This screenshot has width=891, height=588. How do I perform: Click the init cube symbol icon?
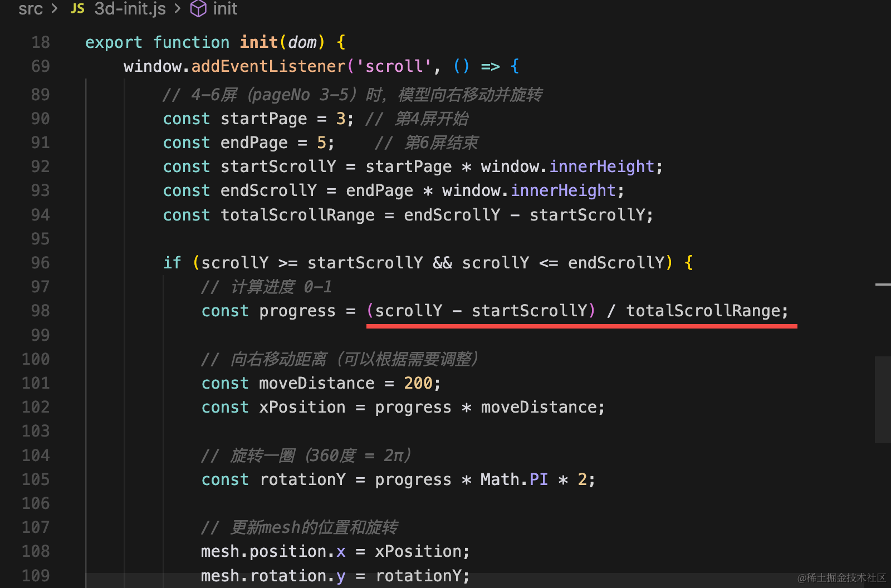coord(198,8)
